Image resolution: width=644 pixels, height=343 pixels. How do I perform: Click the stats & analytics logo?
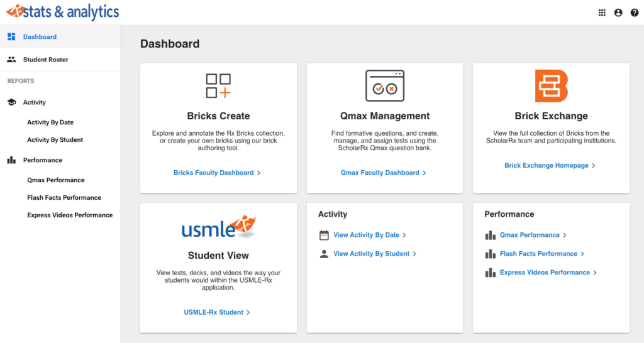click(62, 11)
